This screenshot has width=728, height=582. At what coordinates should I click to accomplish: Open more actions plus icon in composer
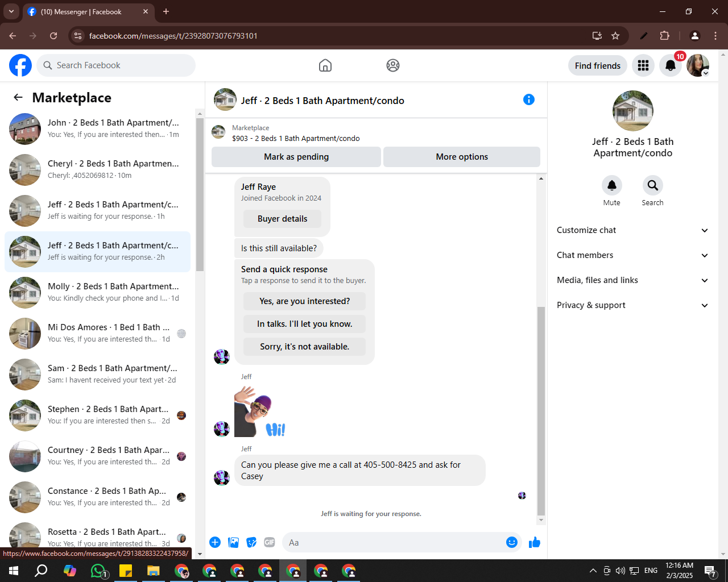215,542
